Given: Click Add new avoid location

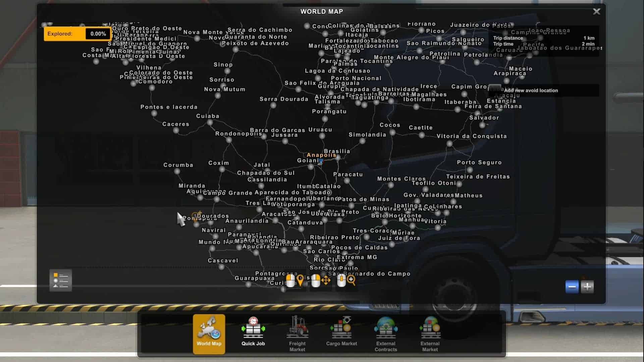Looking at the screenshot, I should point(531,91).
